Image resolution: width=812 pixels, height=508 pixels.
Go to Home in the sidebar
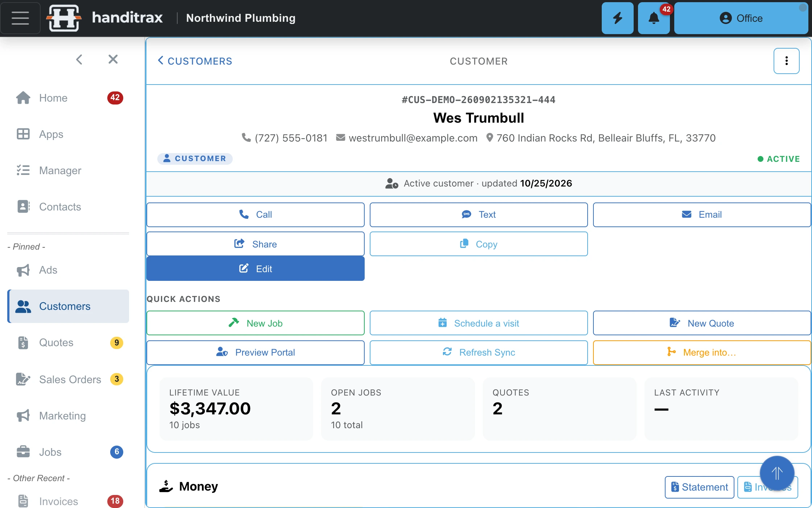(x=68, y=98)
